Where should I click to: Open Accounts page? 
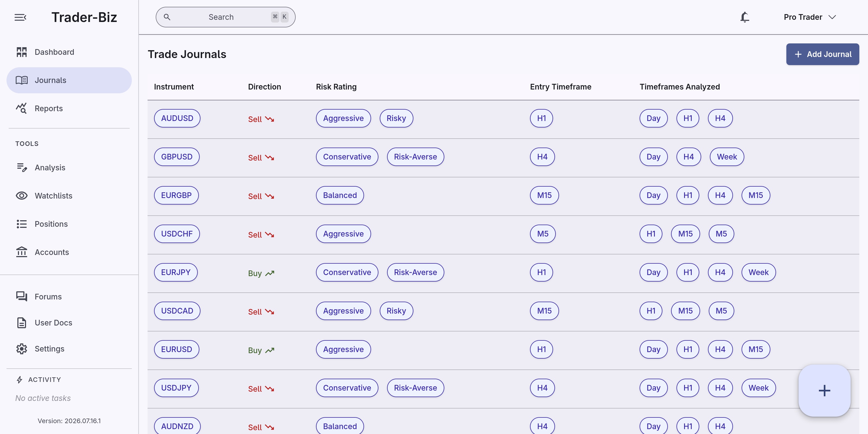69,252
